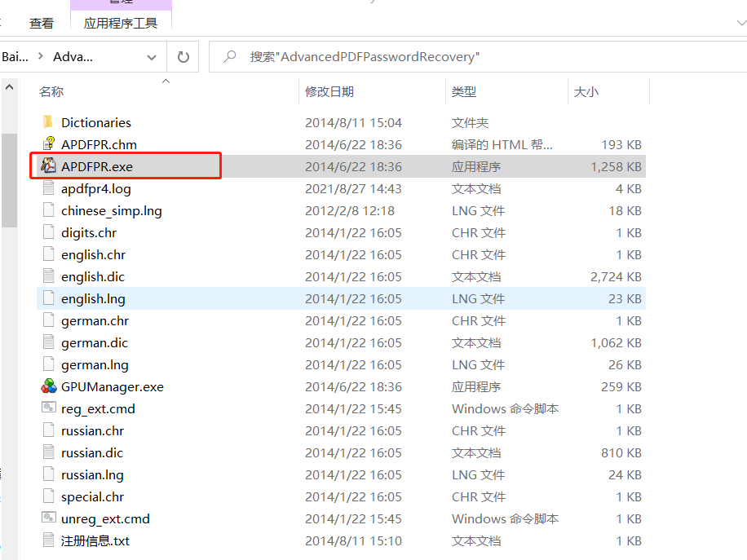Select the reg_ext.cmd script icon
This screenshot has height=560, width=747.
(x=48, y=408)
